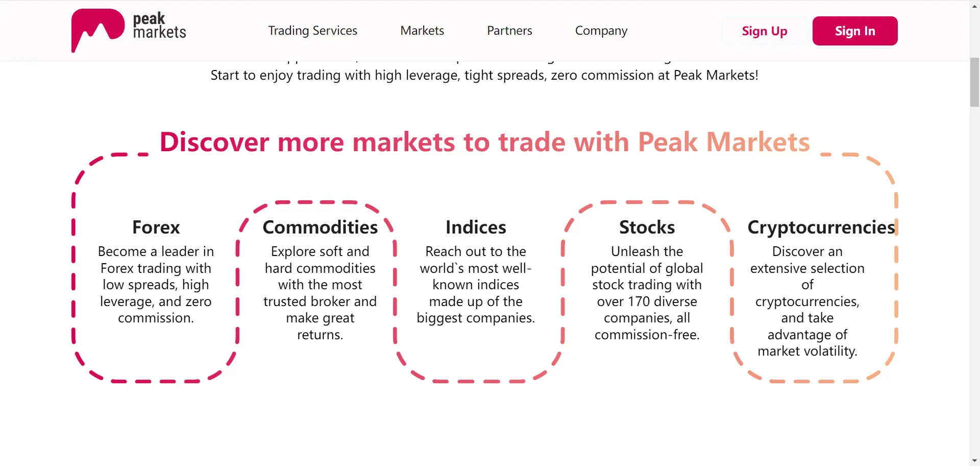Click the Stocks commission-free description text
Image resolution: width=980 pixels, height=466 pixels.
tap(647, 293)
